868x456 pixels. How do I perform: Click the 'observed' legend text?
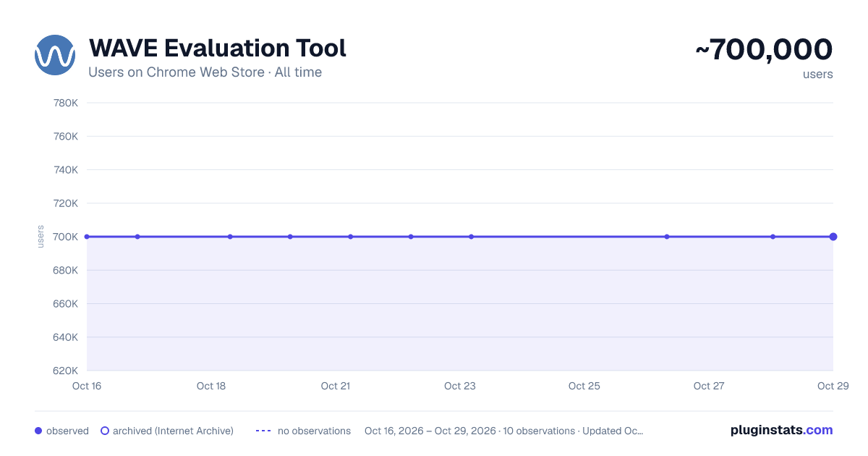(x=67, y=431)
